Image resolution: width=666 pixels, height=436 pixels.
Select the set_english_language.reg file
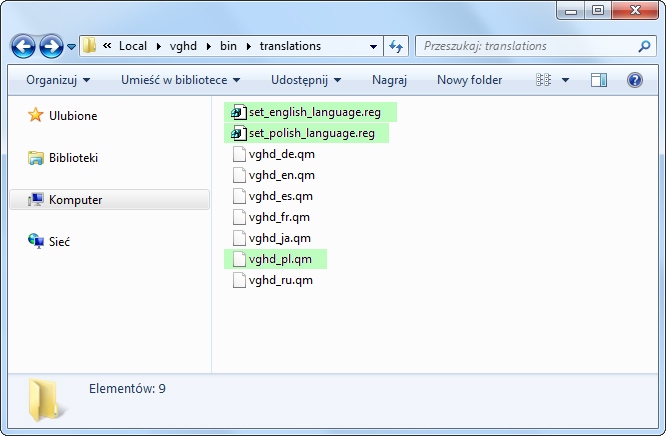[x=313, y=112]
